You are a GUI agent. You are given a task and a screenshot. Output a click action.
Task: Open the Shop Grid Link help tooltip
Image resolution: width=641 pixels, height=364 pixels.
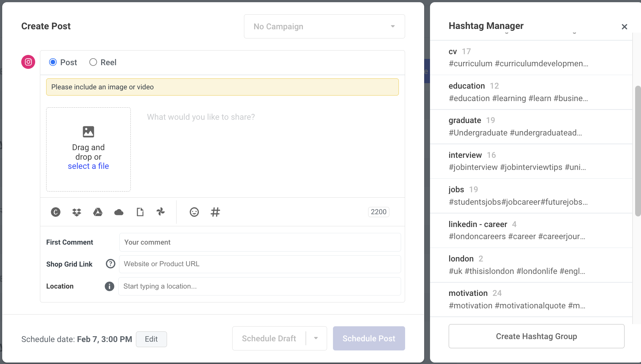(x=110, y=264)
